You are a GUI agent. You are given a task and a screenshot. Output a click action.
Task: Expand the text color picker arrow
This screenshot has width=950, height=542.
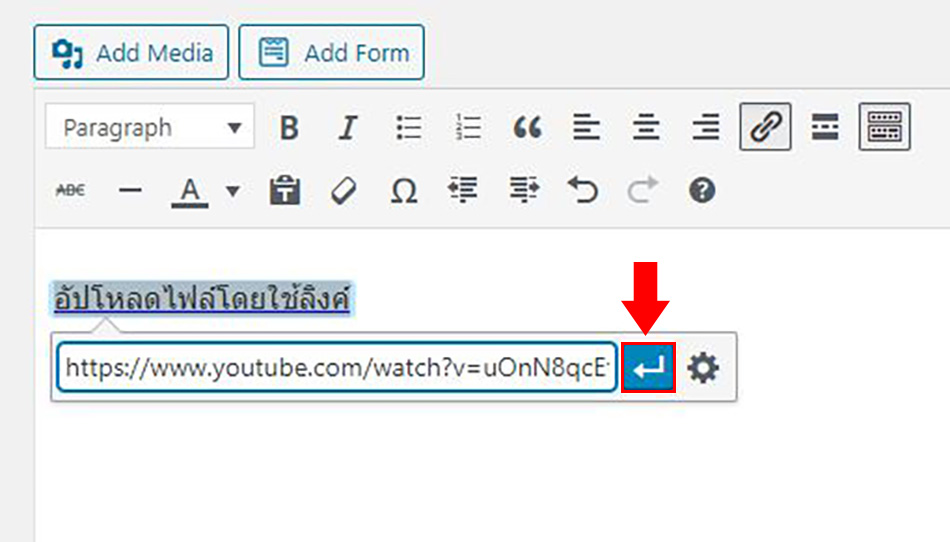click(233, 191)
